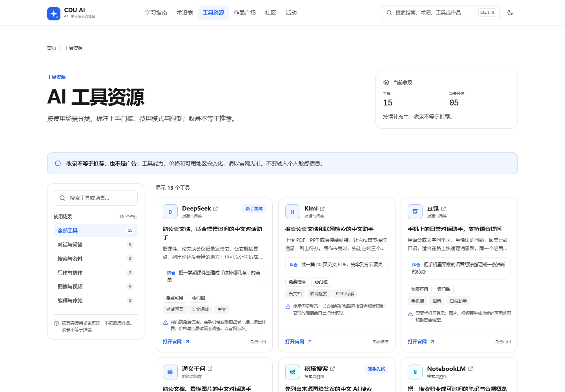Open DeepSeek's 打开官网 link
The image size is (565, 392).
[x=176, y=342]
